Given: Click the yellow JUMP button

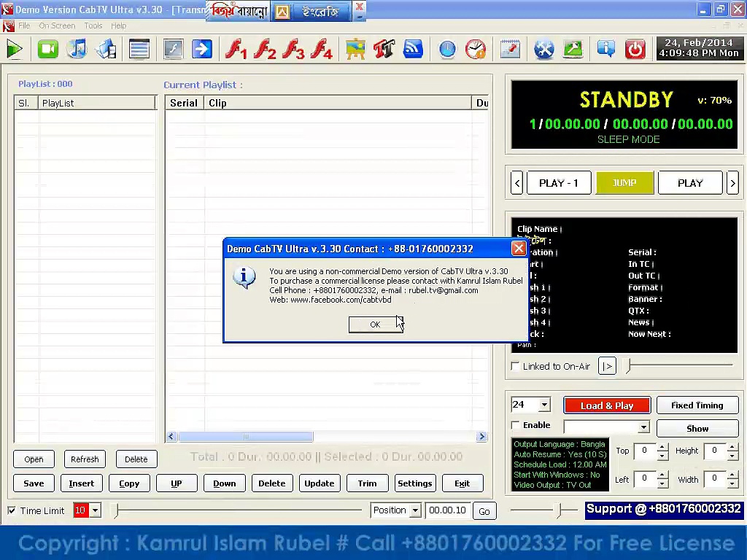Looking at the screenshot, I should (x=624, y=183).
